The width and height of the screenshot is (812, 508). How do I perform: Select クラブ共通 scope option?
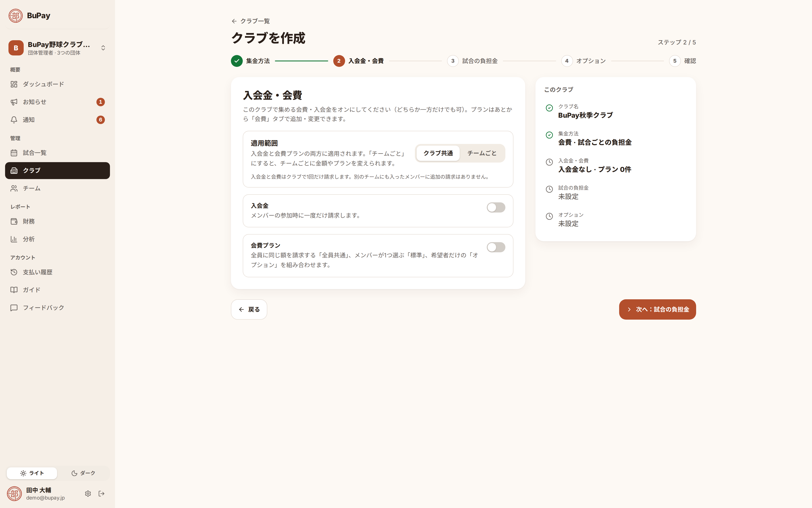[438, 153]
